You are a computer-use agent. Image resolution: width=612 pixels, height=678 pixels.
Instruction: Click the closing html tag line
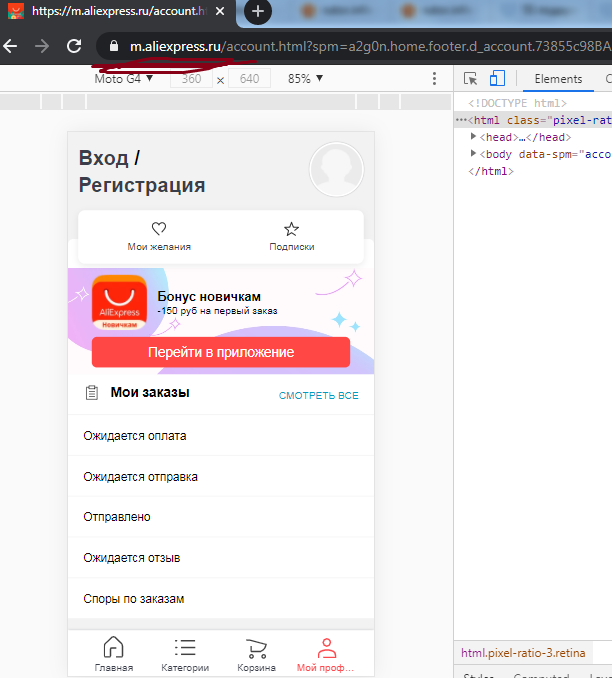tap(490, 171)
